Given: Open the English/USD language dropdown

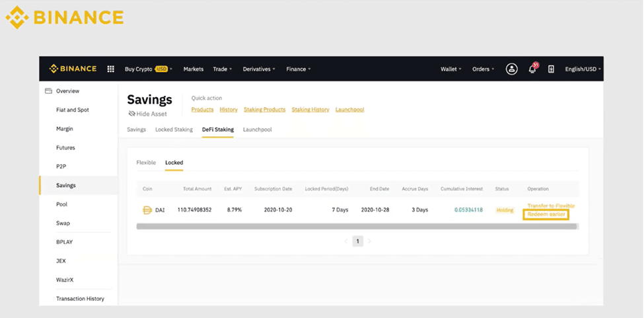Looking at the screenshot, I should [x=583, y=69].
